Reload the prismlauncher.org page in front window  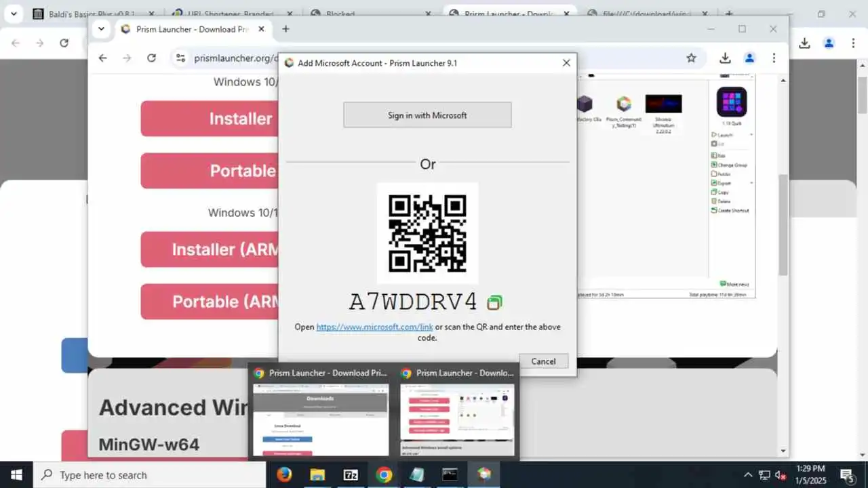point(151,58)
